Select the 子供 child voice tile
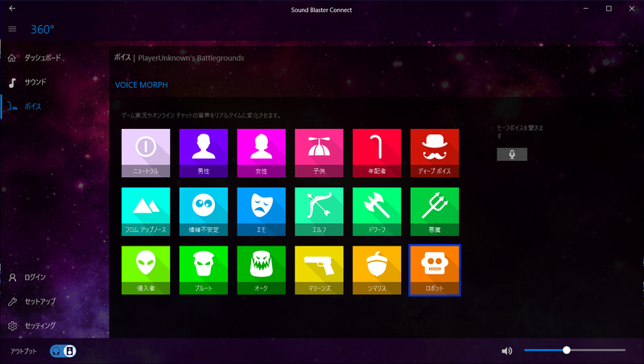 pyautogui.click(x=319, y=153)
